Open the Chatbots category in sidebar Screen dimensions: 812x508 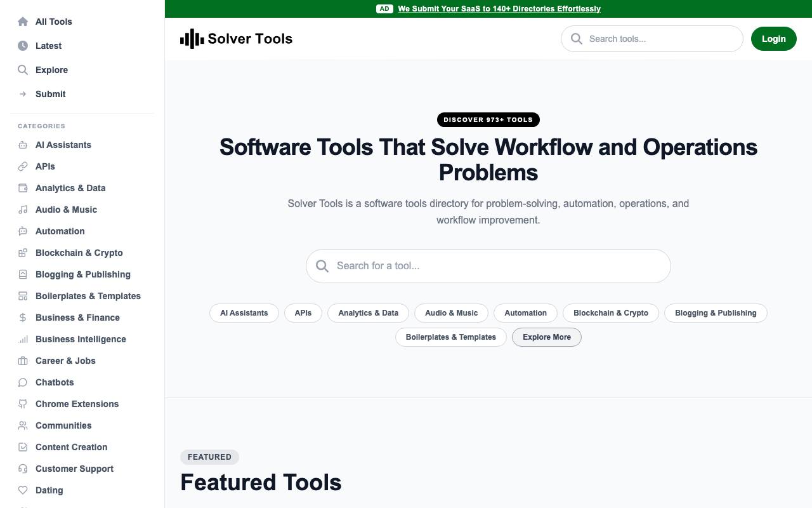tap(82, 382)
